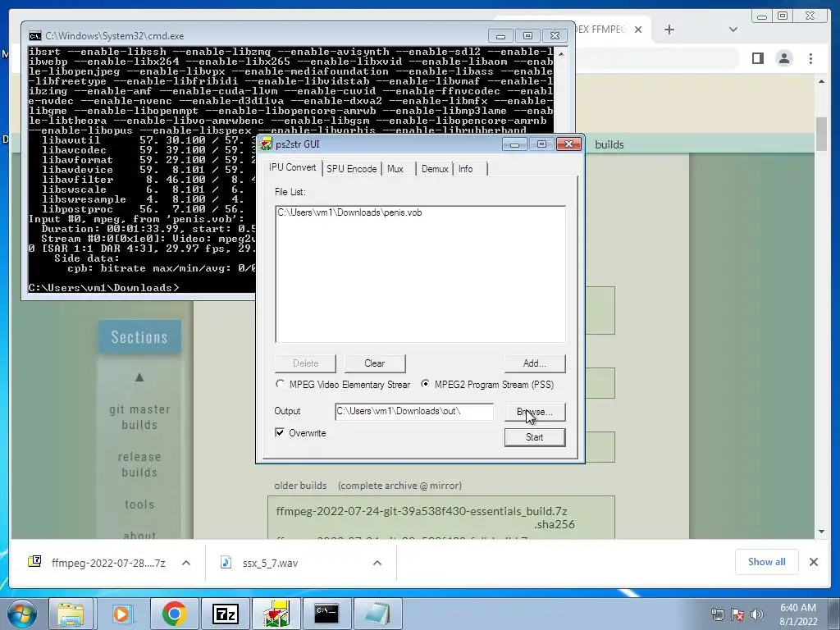This screenshot has width=840, height=630.
Task: Start the IPU conversion
Action: coord(535,437)
